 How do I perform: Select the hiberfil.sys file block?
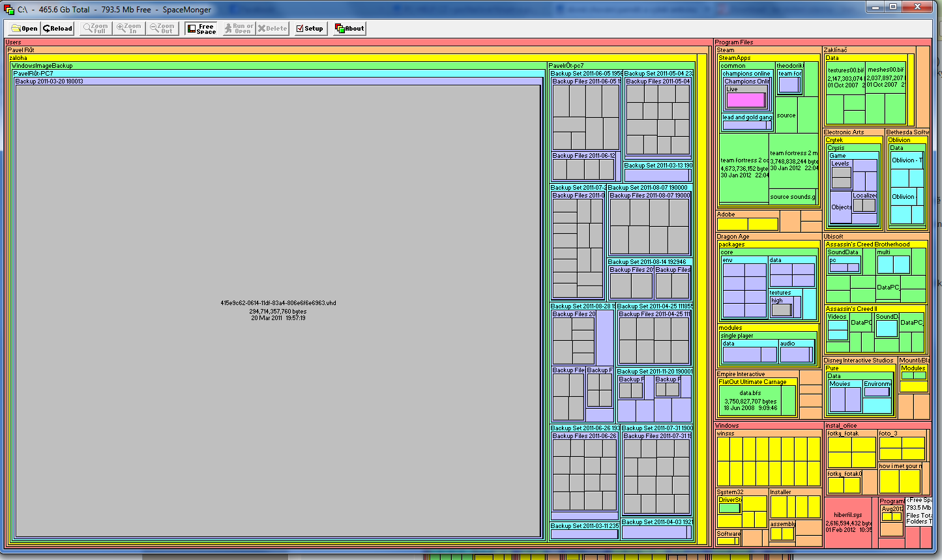coord(848,522)
